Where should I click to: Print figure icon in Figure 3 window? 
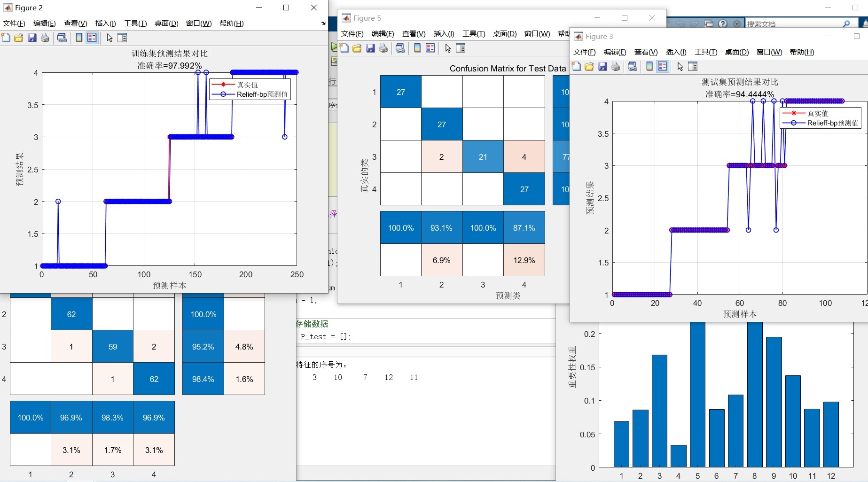pos(616,67)
